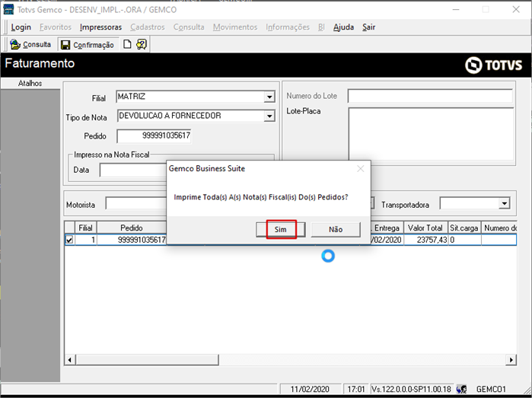Click the status bar time 17:01
532x398 pixels.
coord(356,389)
